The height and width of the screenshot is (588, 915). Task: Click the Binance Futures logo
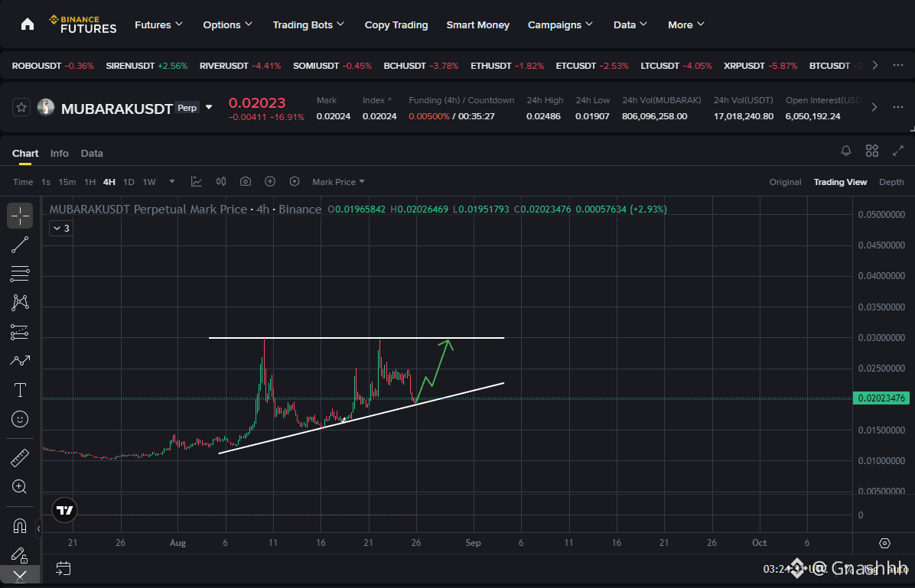[x=83, y=24]
